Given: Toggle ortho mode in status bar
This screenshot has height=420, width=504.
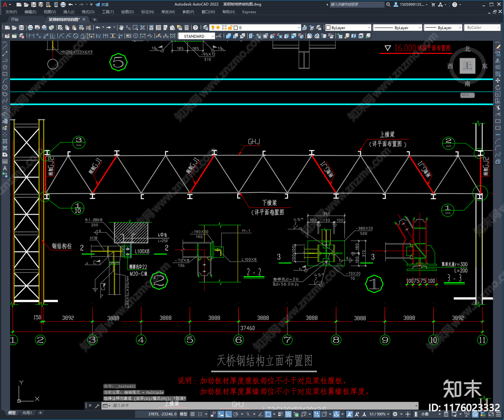Looking at the screenshot, I should tap(228, 414).
